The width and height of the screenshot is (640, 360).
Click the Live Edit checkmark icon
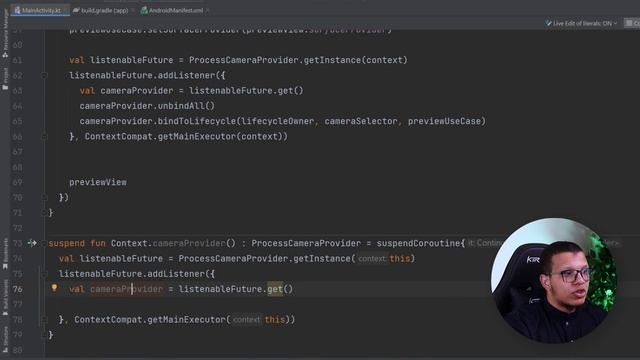point(548,23)
